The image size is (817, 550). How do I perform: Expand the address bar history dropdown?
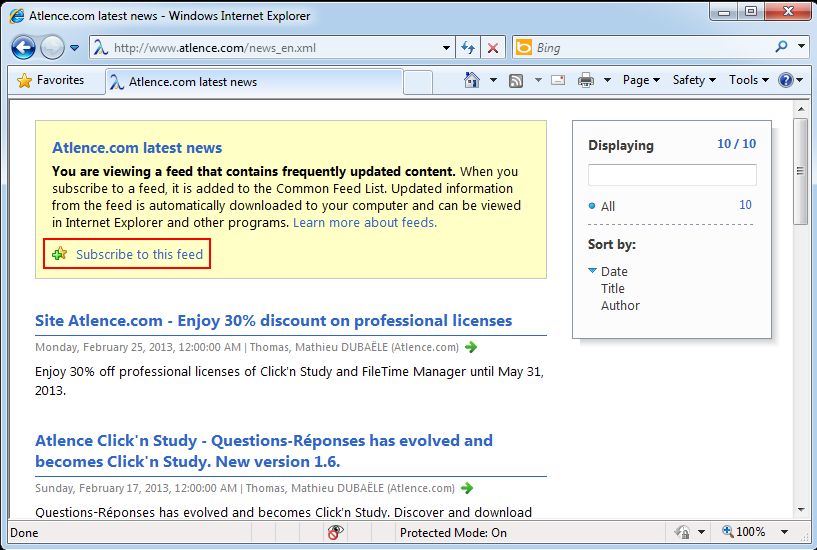[x=447, y=48]
